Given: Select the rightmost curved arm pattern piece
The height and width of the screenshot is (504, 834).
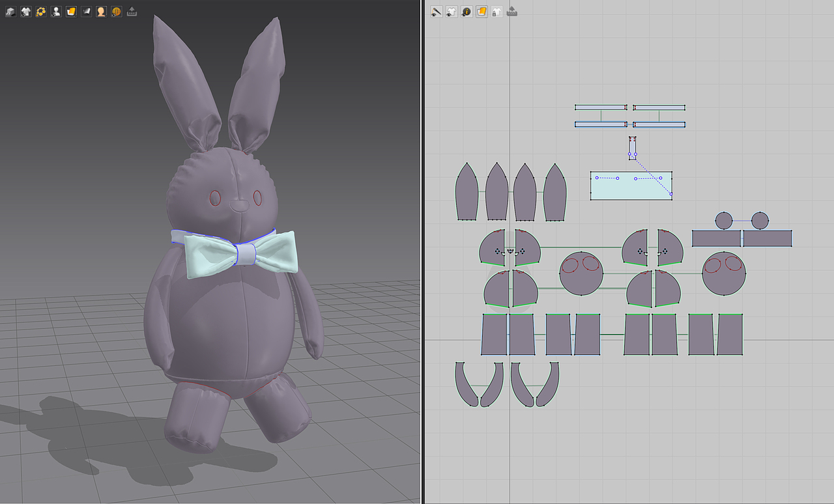Looking at the screenshot, I should pyautogui.click(x=549, y=384).
